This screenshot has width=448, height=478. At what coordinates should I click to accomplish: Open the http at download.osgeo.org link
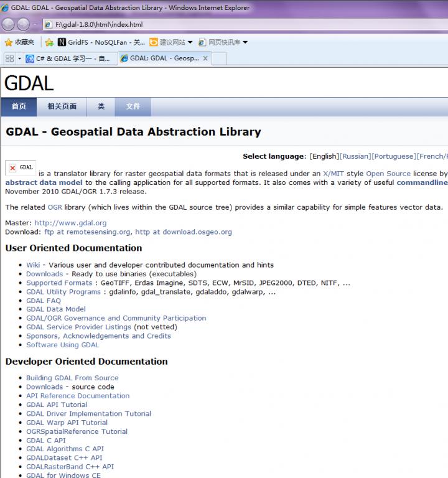click(184, 232)
